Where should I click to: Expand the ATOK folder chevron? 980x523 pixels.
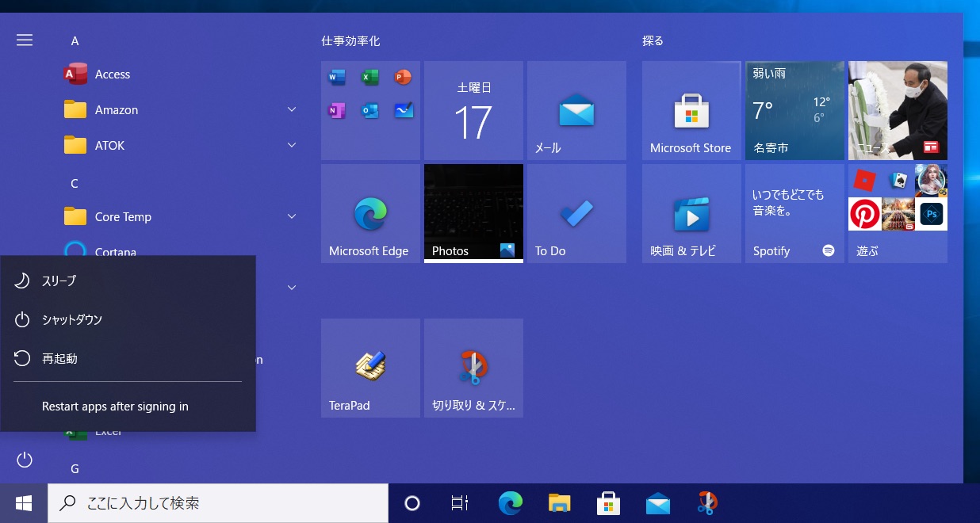(x=292, y=145)
